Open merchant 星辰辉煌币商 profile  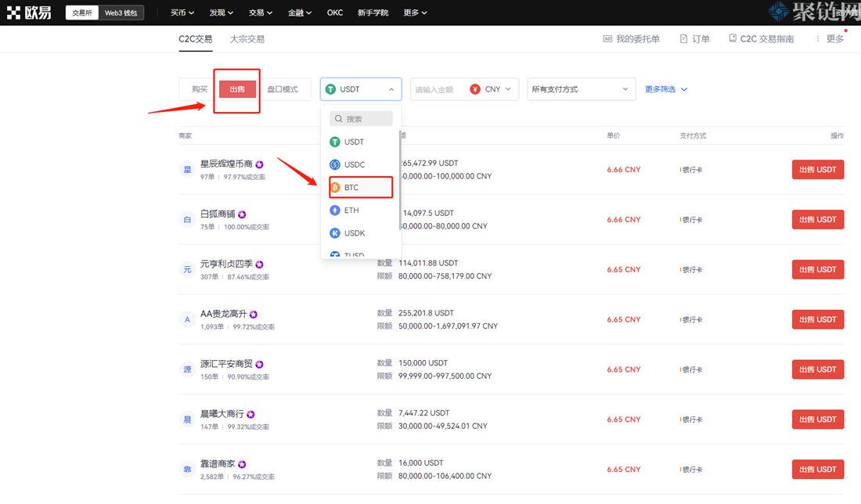coord(226,164)
